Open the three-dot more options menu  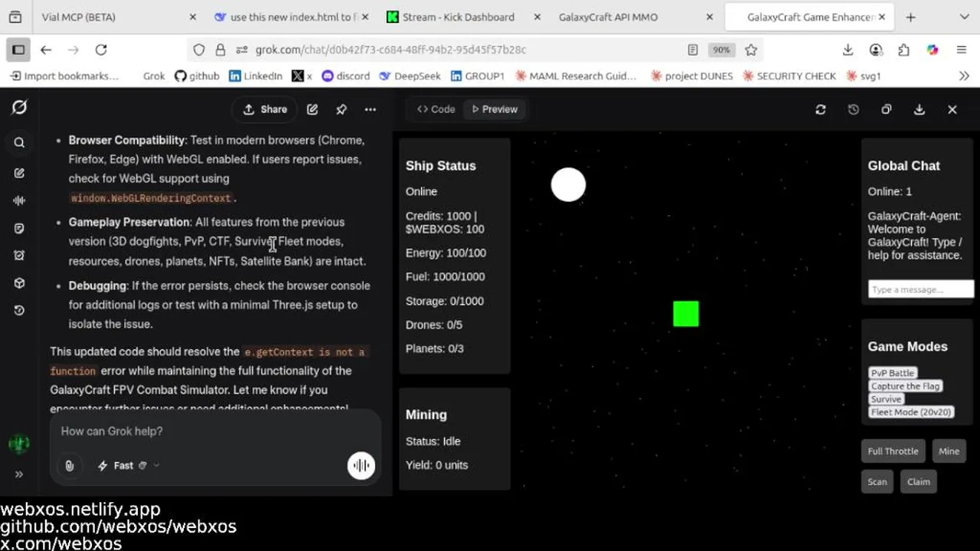click(371, 109)
